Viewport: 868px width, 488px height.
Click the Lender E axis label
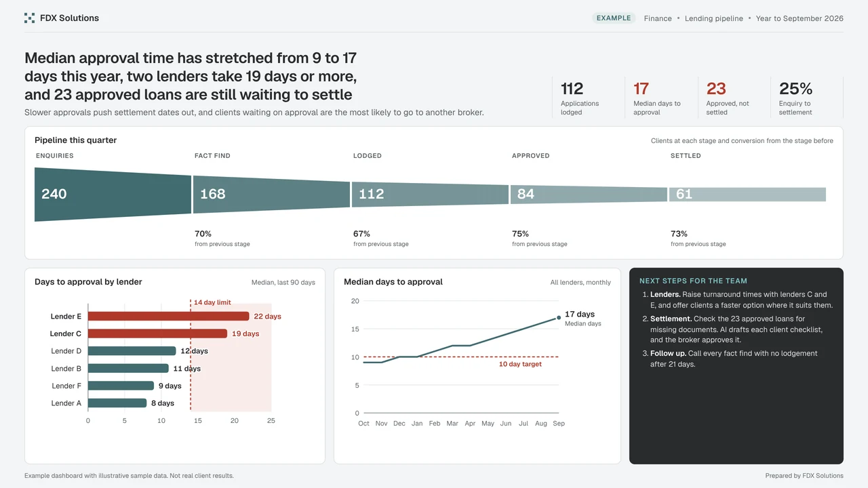pyautogui.click(x=66, y=317)
